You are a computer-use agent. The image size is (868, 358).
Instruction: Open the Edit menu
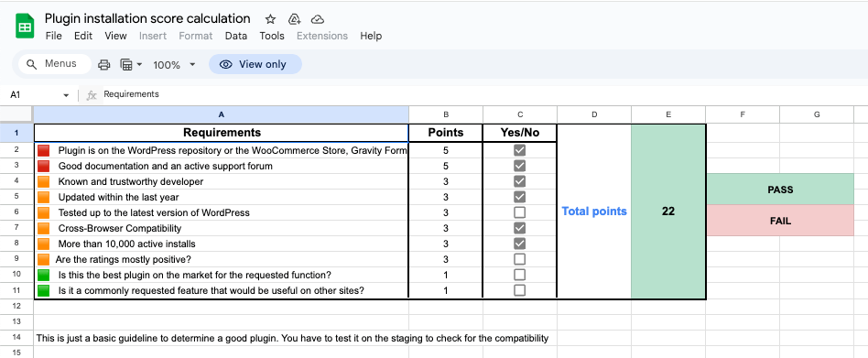(x=83, y=36)
